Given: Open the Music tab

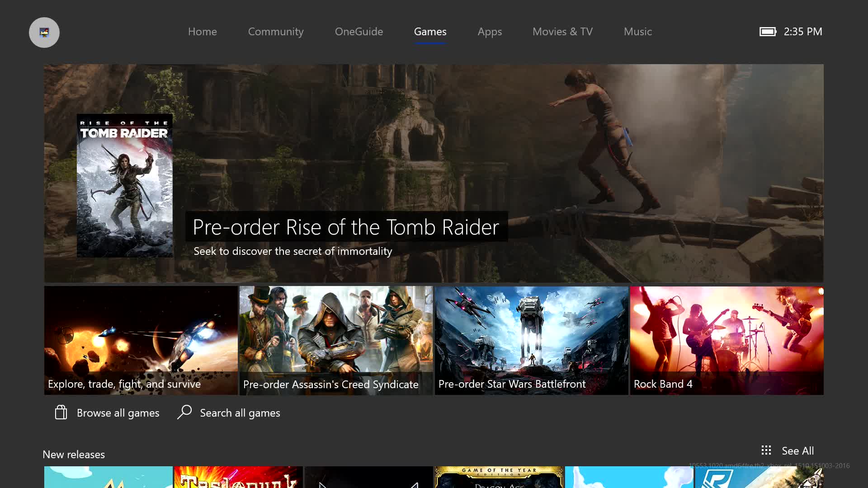Looking at the screenshot, I should tap(637, 32).
